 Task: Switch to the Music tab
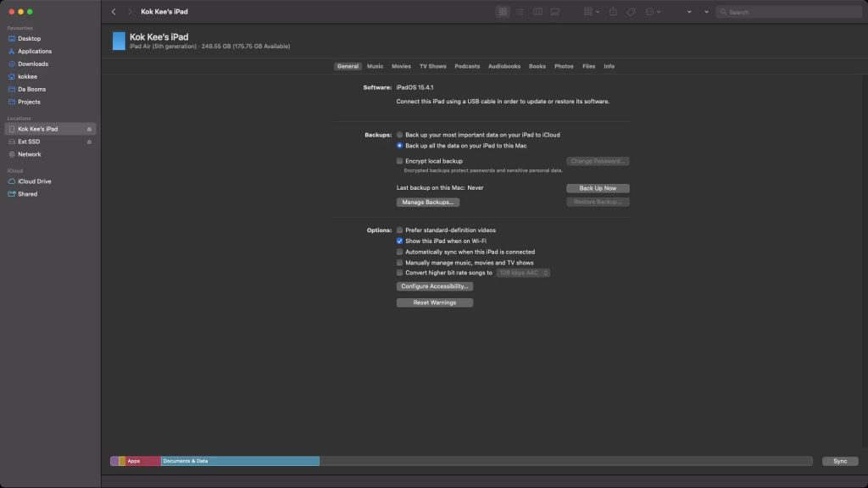pyautogui.click(x=375, y=66)
